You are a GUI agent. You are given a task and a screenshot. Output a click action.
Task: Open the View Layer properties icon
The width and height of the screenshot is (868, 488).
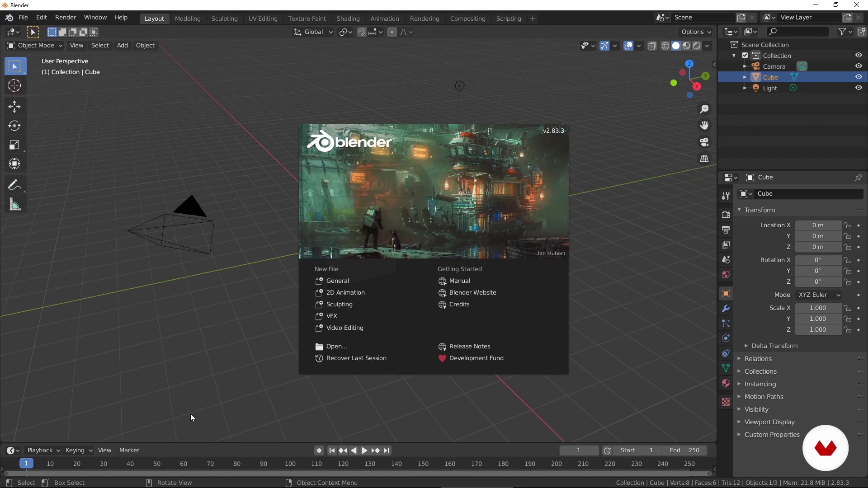click(x=726, y=244)
